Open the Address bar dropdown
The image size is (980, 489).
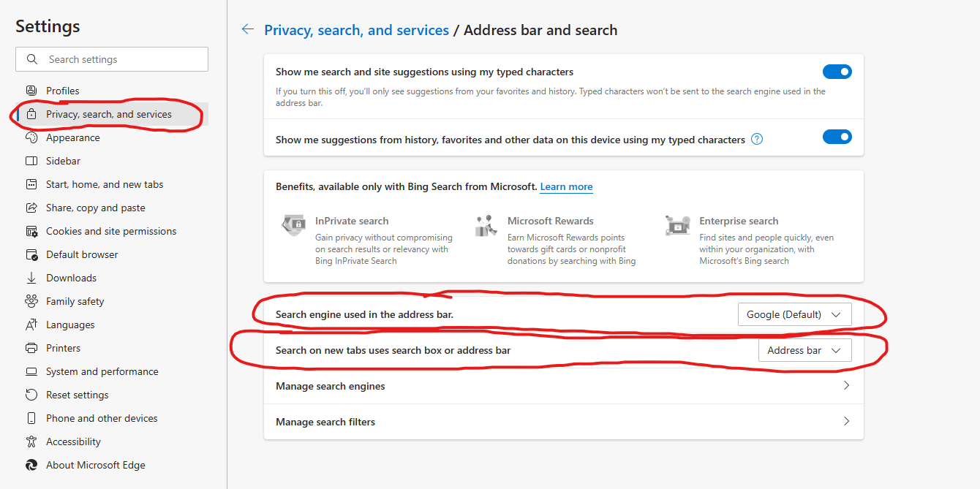(805, 350)
